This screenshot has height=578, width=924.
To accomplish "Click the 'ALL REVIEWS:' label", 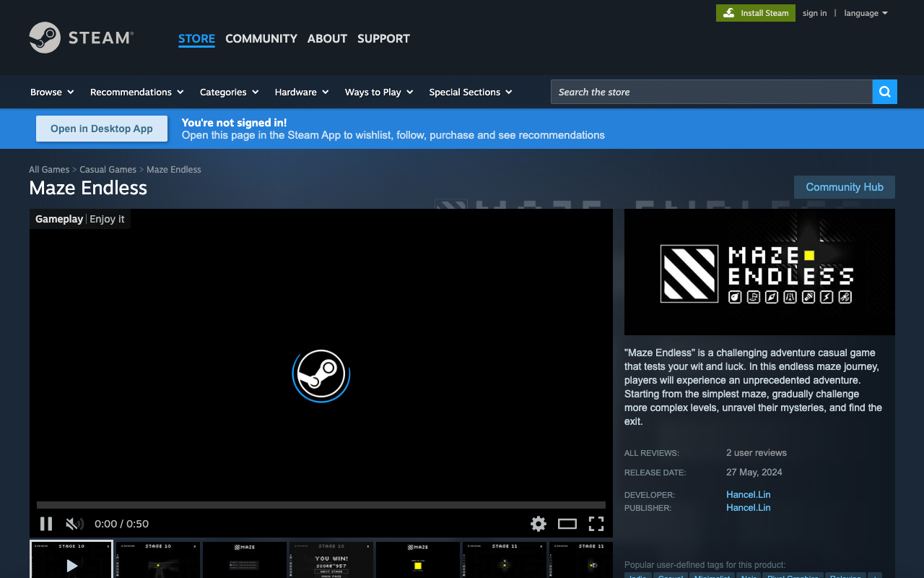I will pos(652,453).
